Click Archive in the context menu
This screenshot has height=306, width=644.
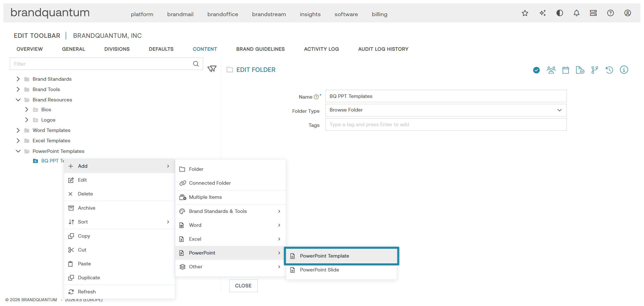click(119, 208)
